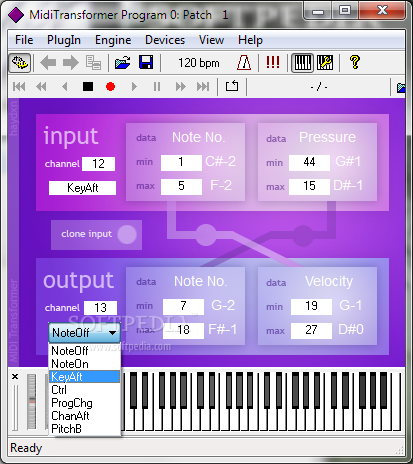Click the fast rewind double-arrow button
Image resolution: width=413 pixels, height=464 pixels.
41,87
